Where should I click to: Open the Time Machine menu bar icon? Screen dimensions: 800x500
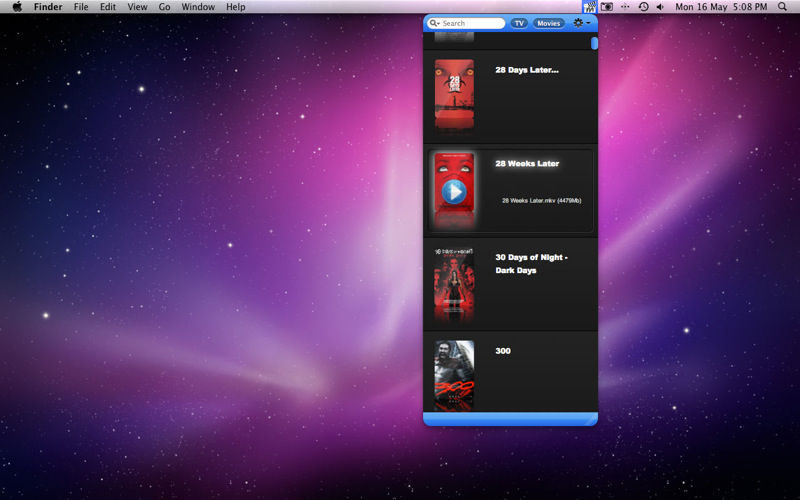[x=643, y=7]
